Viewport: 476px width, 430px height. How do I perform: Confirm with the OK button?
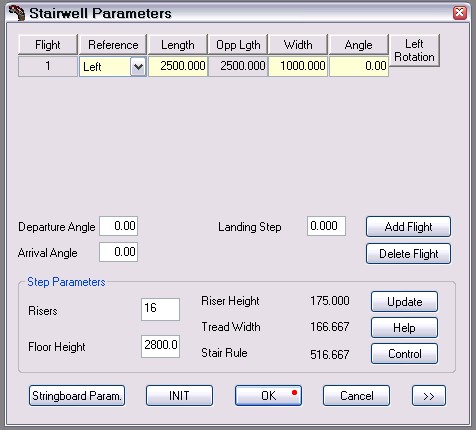(268, 396)
